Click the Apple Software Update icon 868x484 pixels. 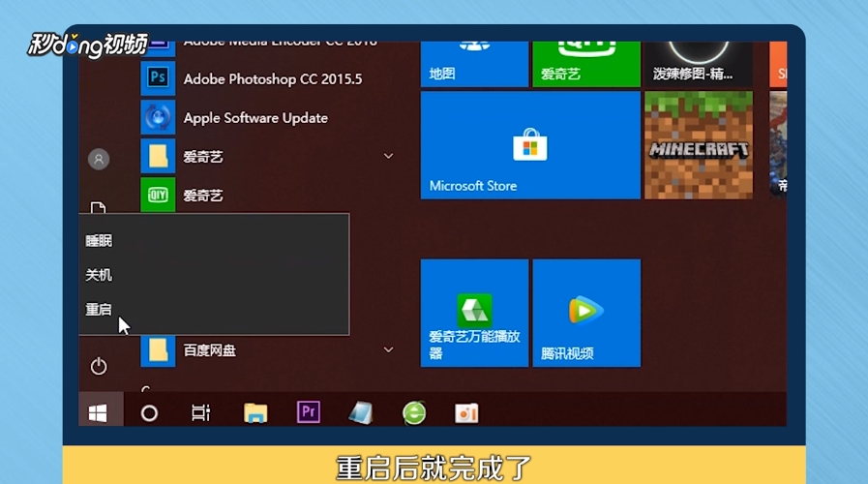click(158, 117)
